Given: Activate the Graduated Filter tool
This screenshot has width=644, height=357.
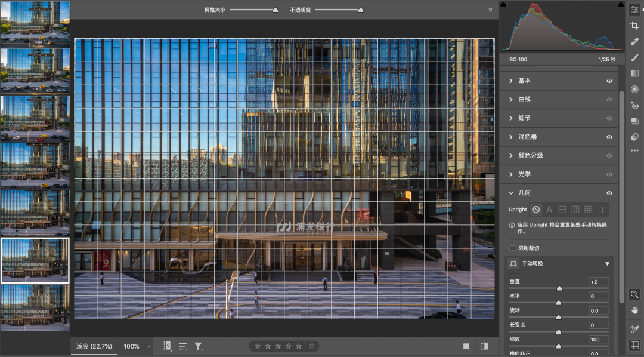Looking at the screenshot, I should point(634,73).
